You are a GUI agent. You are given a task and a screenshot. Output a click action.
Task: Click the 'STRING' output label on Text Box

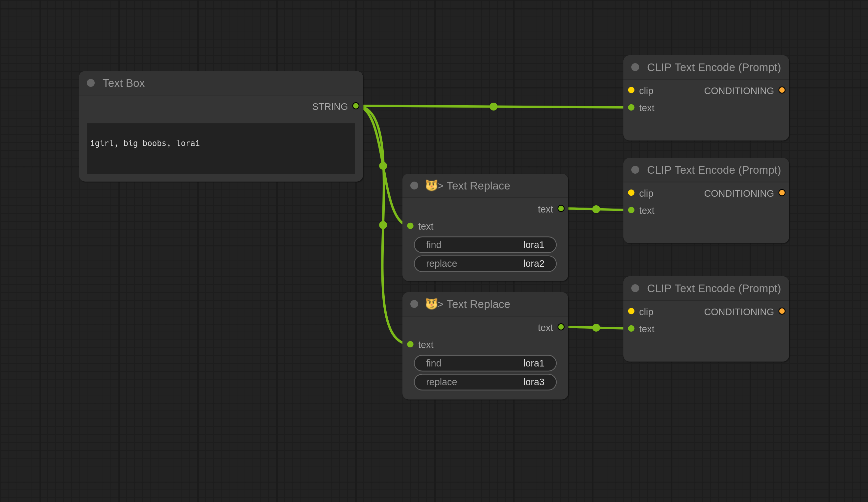tap(330, 107)
